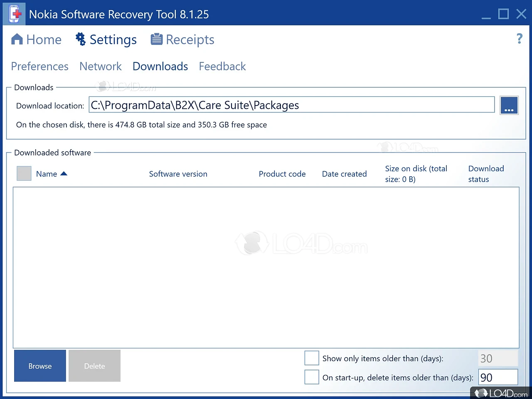The width and height of the screenshot is (532, 399).
Task: Enable On start-up delete items checkbox
Action: 312,377
